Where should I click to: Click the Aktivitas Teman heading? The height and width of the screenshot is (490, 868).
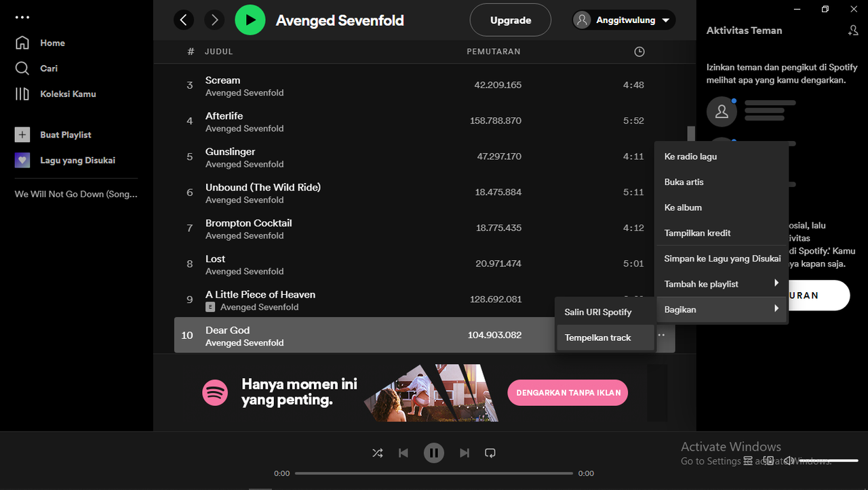click(745, 30)
